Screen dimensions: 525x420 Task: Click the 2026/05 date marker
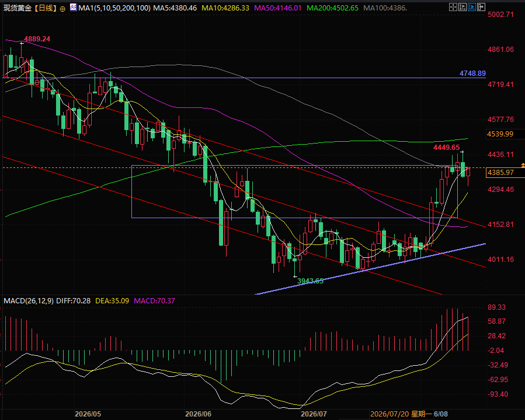coord(88,414)
